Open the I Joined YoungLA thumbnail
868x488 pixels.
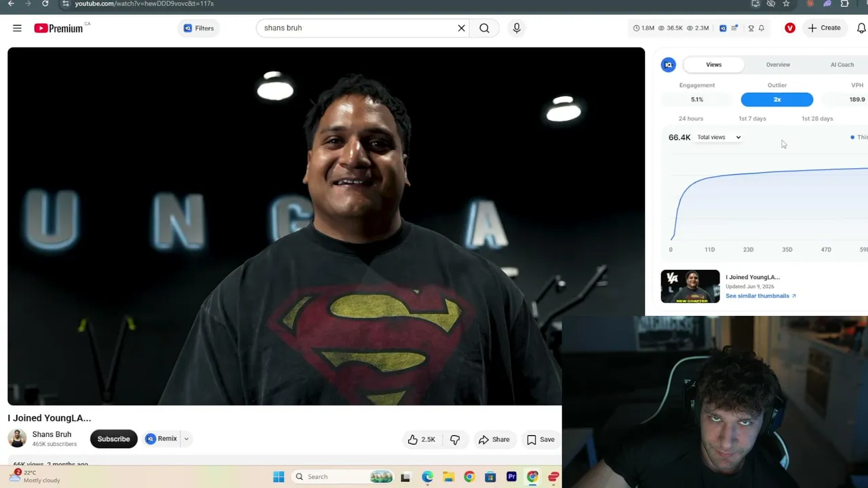click(x=690, y=286)
